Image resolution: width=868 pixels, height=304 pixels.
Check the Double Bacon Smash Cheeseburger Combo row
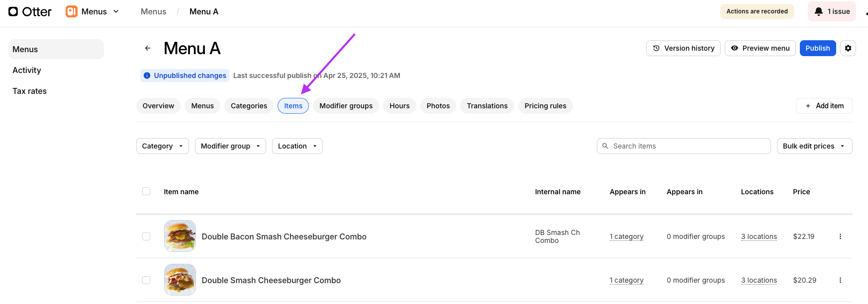[x=146, y=236]
